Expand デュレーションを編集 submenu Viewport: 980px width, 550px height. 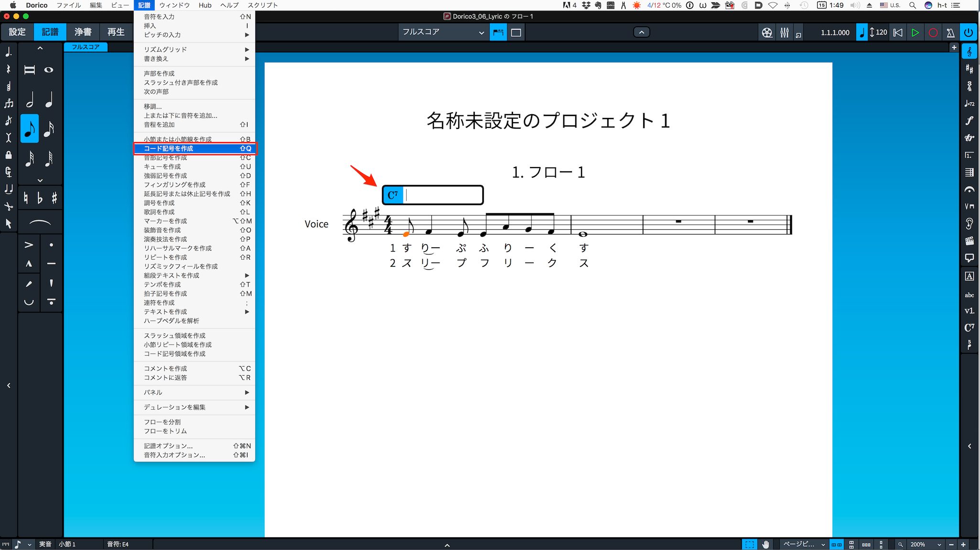pyautogui.click(x=194, y=407)
